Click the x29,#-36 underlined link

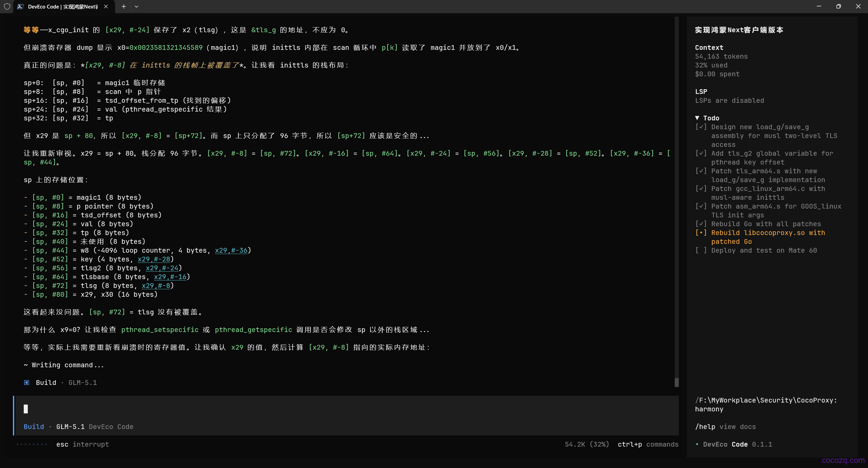click(231, 250)
